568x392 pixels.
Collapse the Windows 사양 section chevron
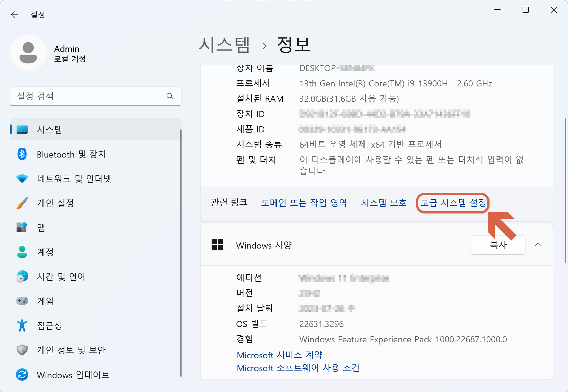[538, 245]
